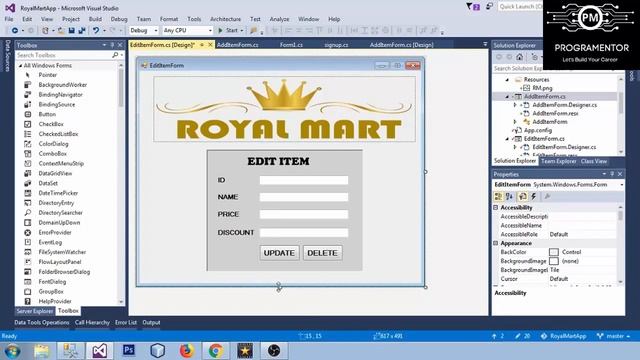640x360 pixels.
Task: Select App.config in Solution Explorer
Action: [538, 131]
